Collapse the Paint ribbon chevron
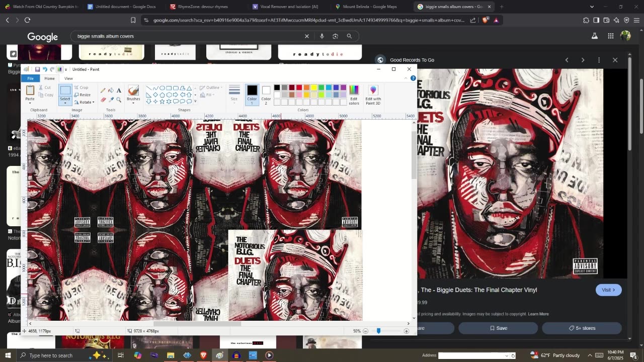This screenshot has width=644, height=362. [407, 78]
